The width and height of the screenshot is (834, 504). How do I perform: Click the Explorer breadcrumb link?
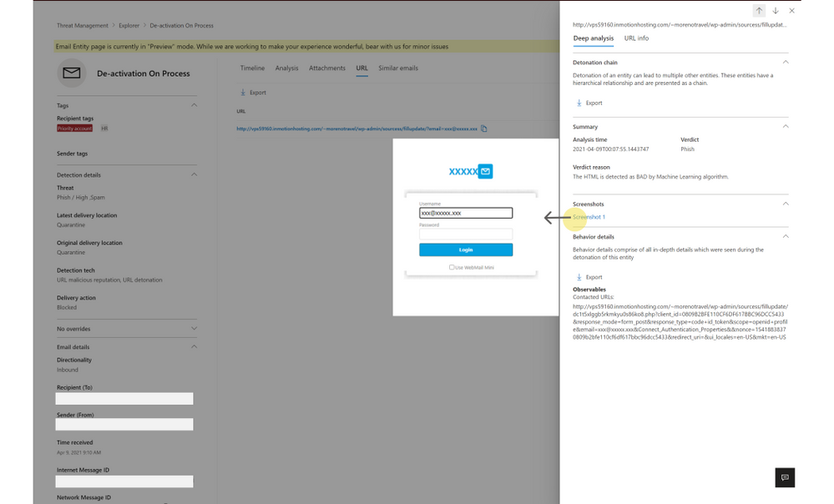[x=129, y=26]
